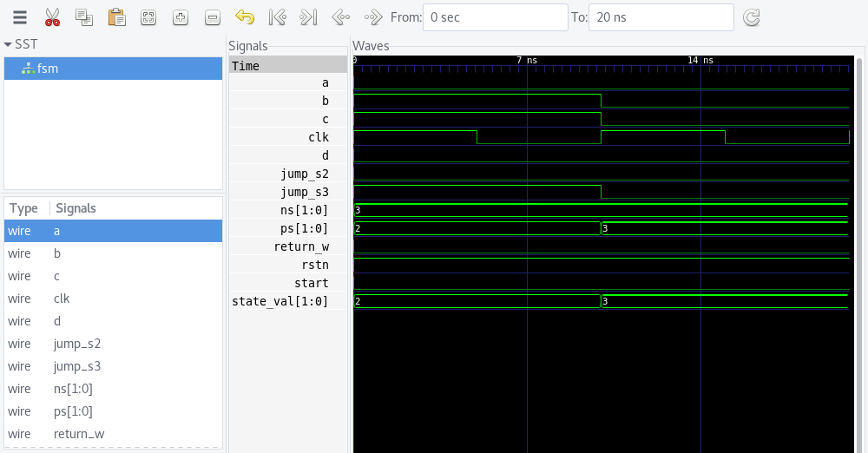Screen dimensions: 868x453
Task: Select the fsm tree node
Action: pos(113,68)
